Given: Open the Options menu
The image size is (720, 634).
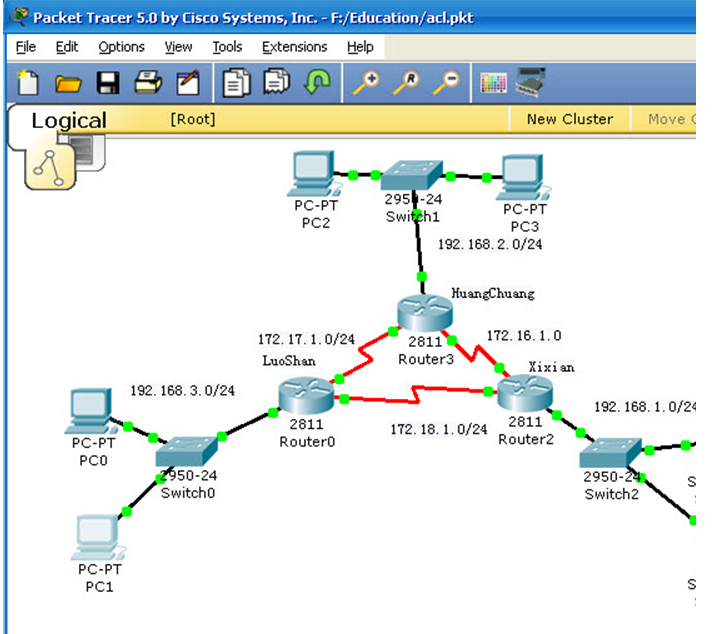Looking at the screenshot, I should (121, 47).
